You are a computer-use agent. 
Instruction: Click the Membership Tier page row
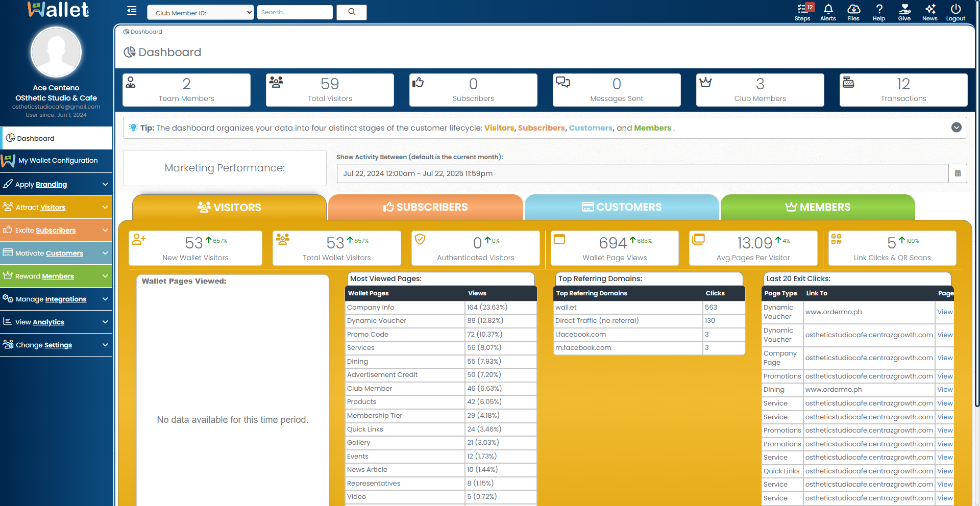click(x=441, y=415)
